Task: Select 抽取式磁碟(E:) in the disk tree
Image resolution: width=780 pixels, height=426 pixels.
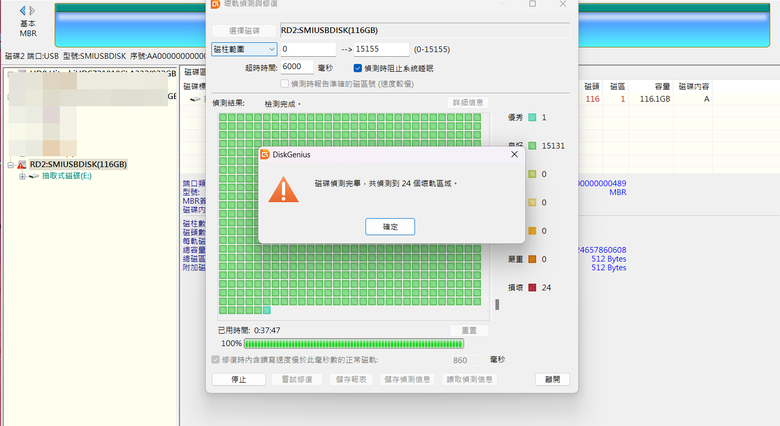Action: coord(67,176)
